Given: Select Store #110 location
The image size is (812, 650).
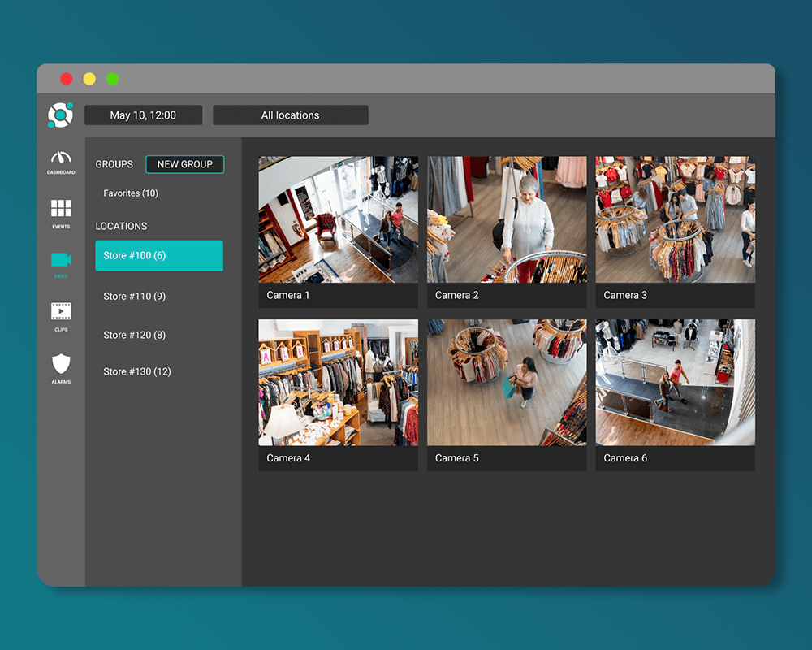Looking at the screenshot, I should [136, 296].
